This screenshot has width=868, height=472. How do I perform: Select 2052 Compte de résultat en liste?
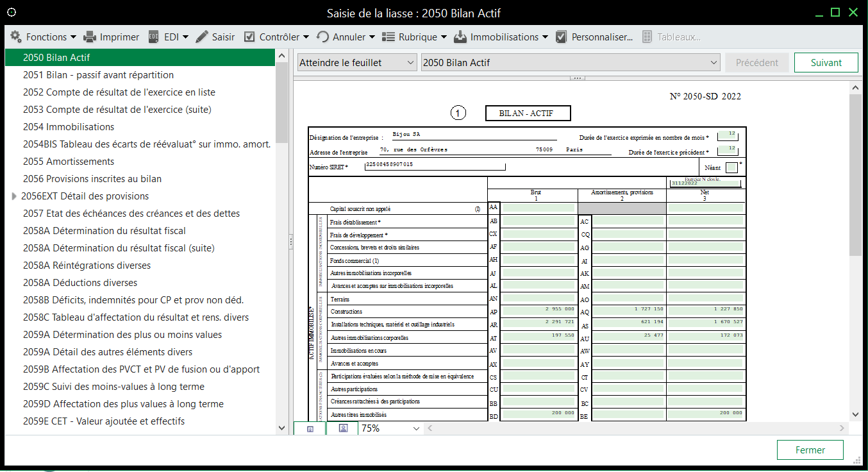(x=140, y=92)
